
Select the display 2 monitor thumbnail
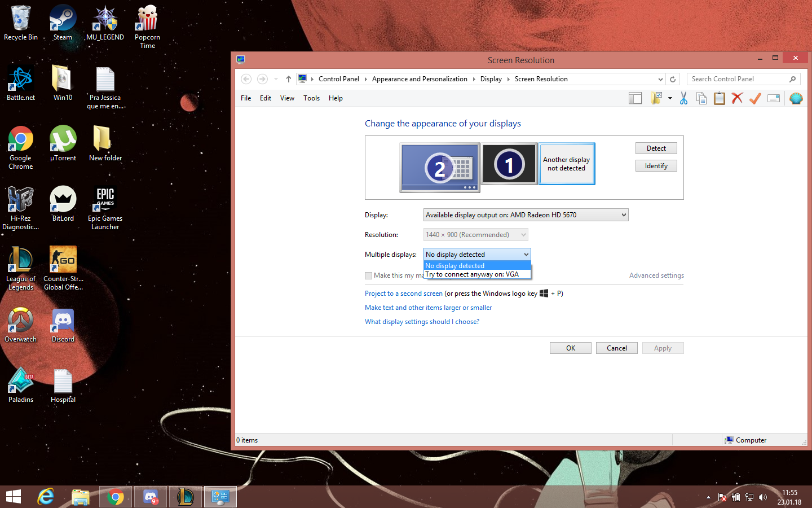440,168
